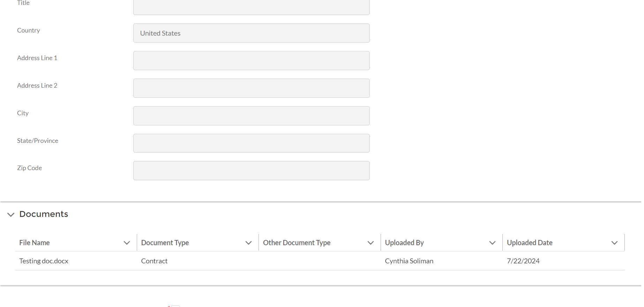Click the Title input field

251,7
